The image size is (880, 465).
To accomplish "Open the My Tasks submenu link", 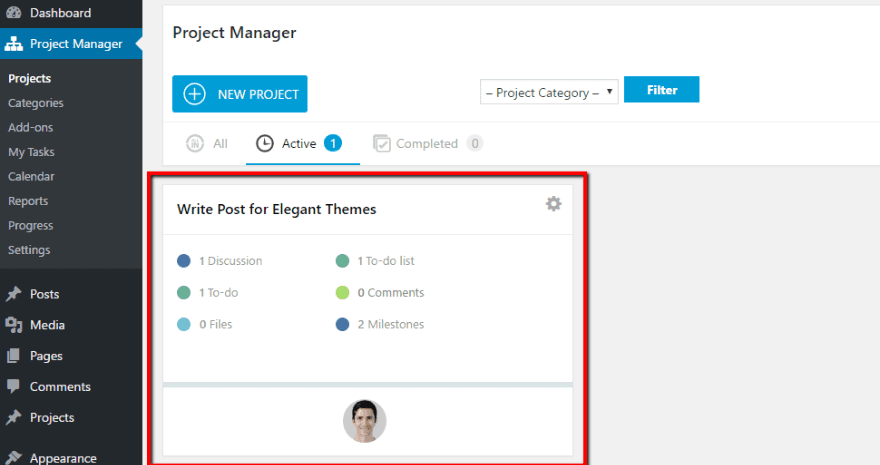I will tap(31, 152).
